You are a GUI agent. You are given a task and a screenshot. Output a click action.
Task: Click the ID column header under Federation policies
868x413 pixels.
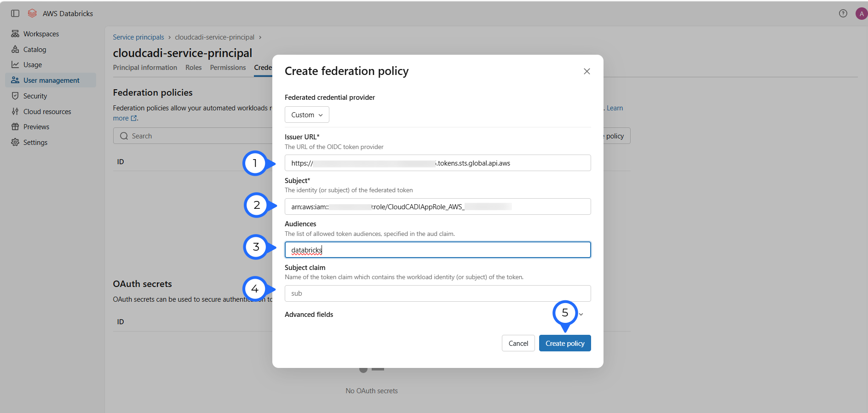(121, 162)
